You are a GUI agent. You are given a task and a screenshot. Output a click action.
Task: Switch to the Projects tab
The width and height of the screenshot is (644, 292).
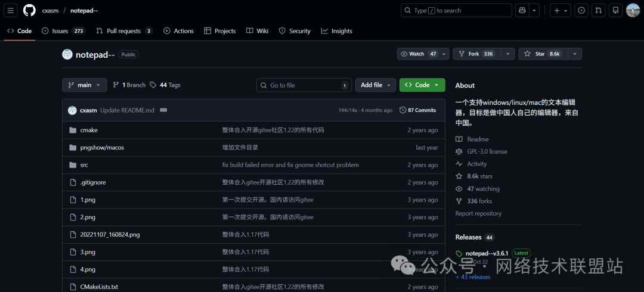pos(219,31)
